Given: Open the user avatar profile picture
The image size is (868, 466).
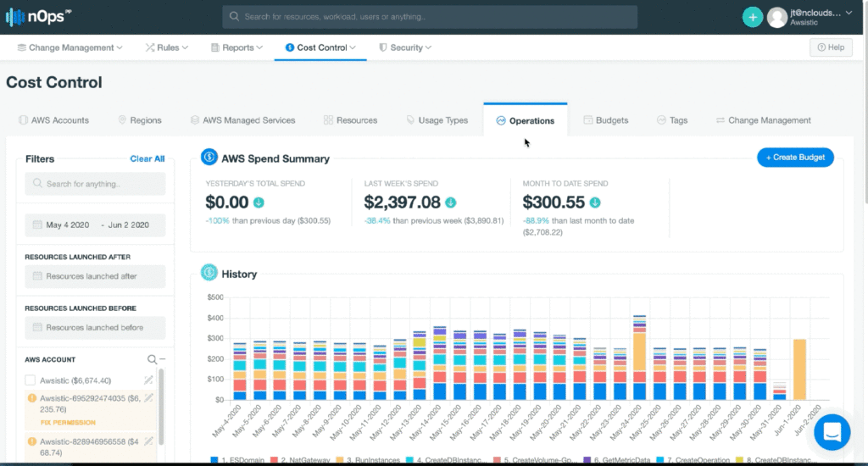Looking at the screenshot, I should coord(777,17).
